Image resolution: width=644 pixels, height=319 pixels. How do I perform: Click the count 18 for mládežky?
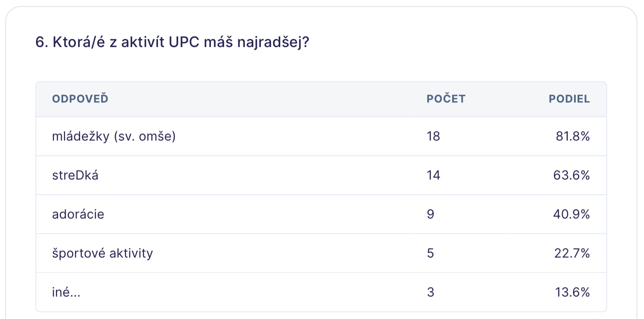click(x=434, y=137)
